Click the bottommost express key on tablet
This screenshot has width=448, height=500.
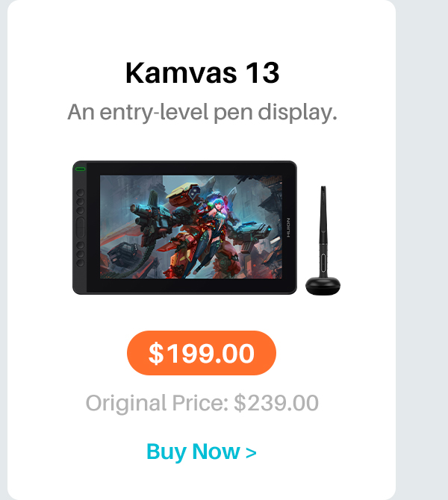(x=81, y=263)
